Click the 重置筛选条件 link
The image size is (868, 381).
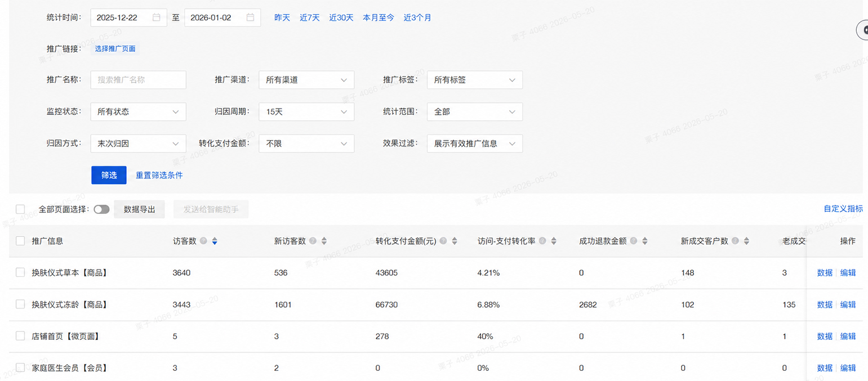[159, 175]
